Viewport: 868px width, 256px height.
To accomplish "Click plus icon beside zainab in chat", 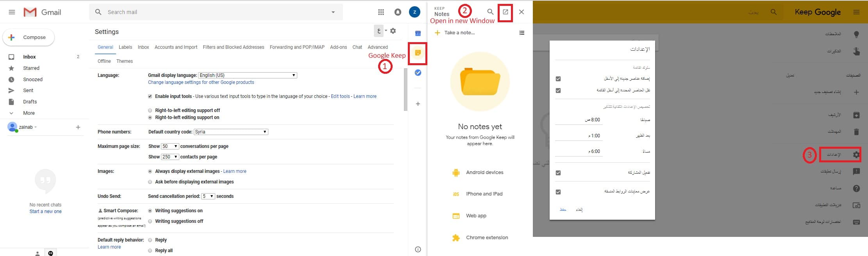I will pyautogui.click(x=78, y=127).
